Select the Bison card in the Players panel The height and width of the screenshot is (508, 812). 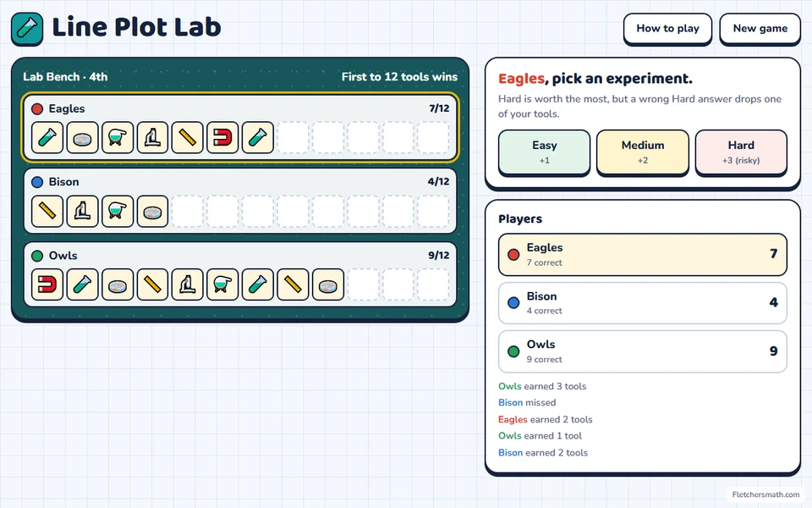click(643, 303)
